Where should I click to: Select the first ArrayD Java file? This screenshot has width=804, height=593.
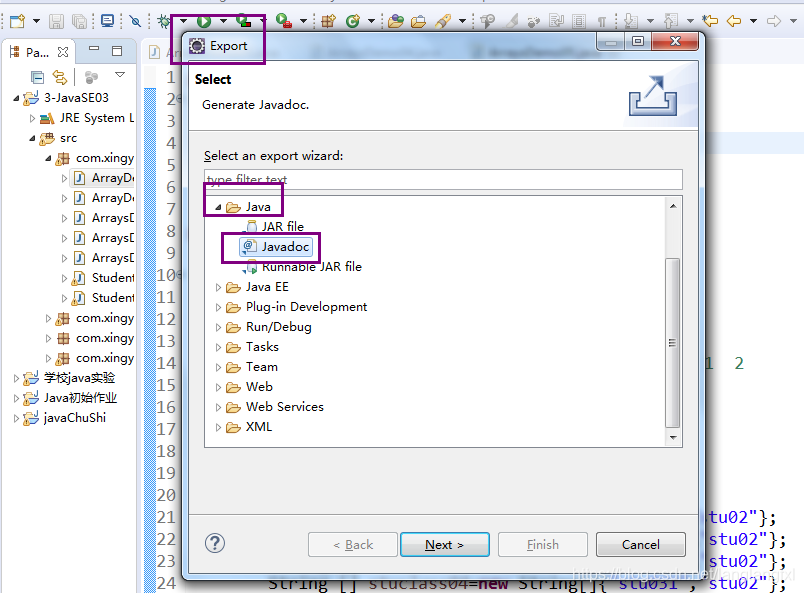[x=104, y=178]
